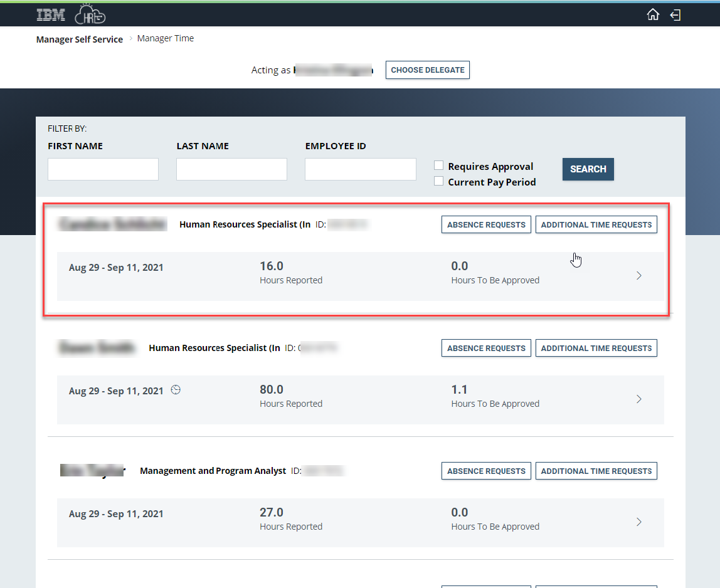Check the Current Pay Period filter
Image resolution: width=720 pixels, height=588 pixels.
(438, 181)
